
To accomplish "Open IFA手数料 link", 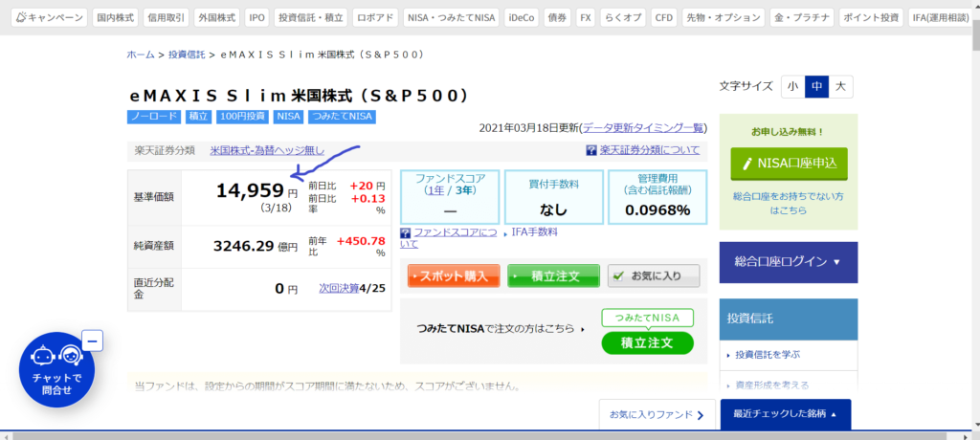I will pos(534,231).
